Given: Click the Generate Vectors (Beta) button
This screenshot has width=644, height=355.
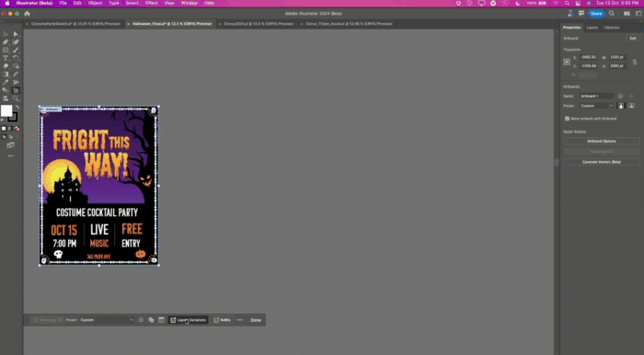Looking at the screenshot, I should (x=602, y=162).
